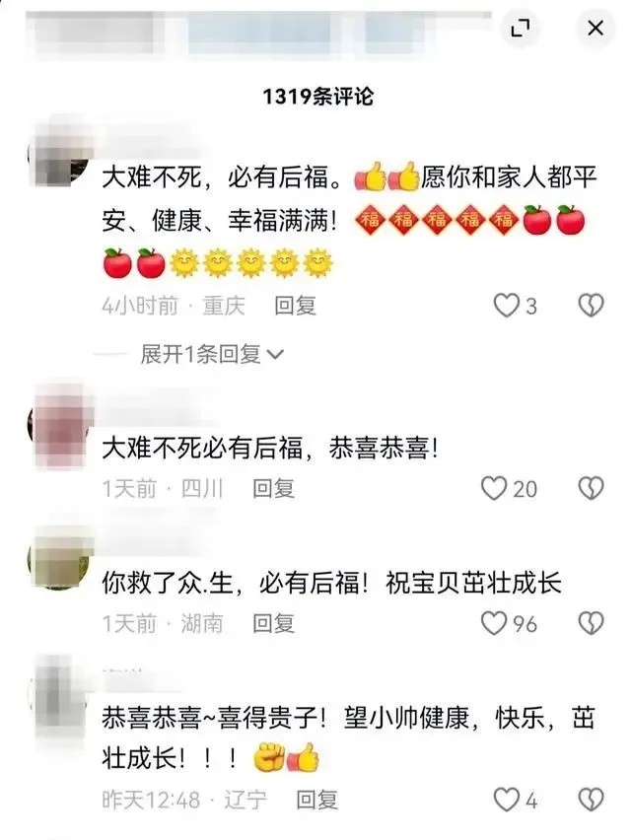Dislike the Chongqing comment
Screen dimensions: 631x840
coord(591,306)
